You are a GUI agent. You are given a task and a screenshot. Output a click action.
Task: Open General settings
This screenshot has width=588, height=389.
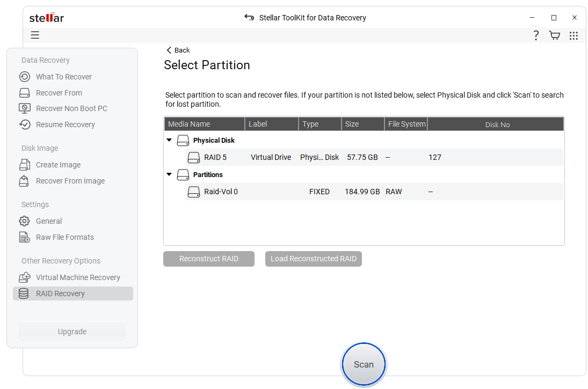49,221
